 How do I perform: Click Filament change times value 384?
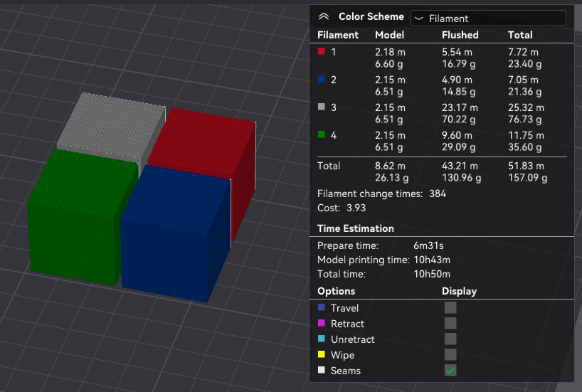pyautogui.click(x=438, y=194)
